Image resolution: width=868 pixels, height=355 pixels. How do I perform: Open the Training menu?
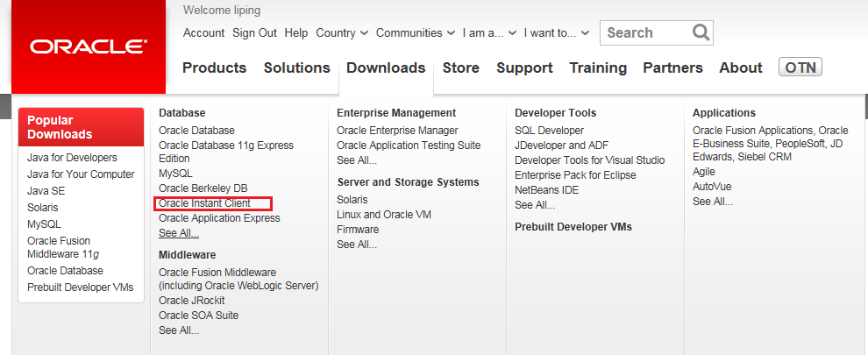(x=598, y=67)
